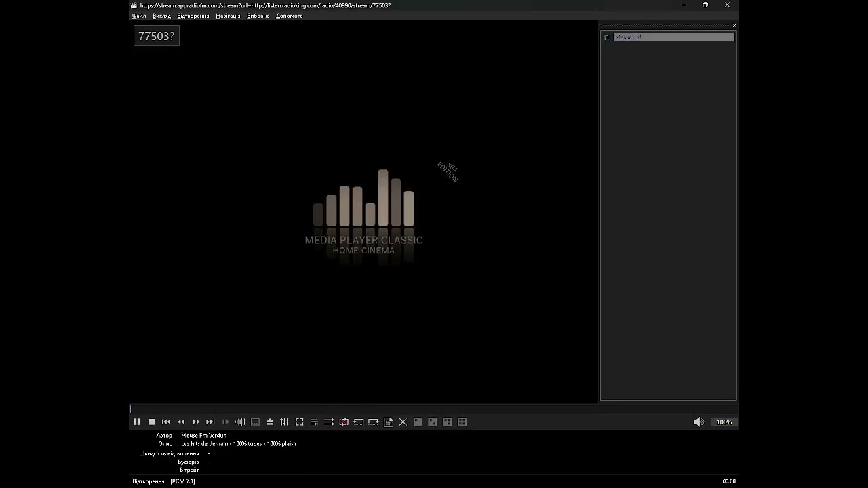Image resolution: width=868 pixels, height=488 pixels.
Task: Mute audio with the speaker icon
Action: click(698, 422)
